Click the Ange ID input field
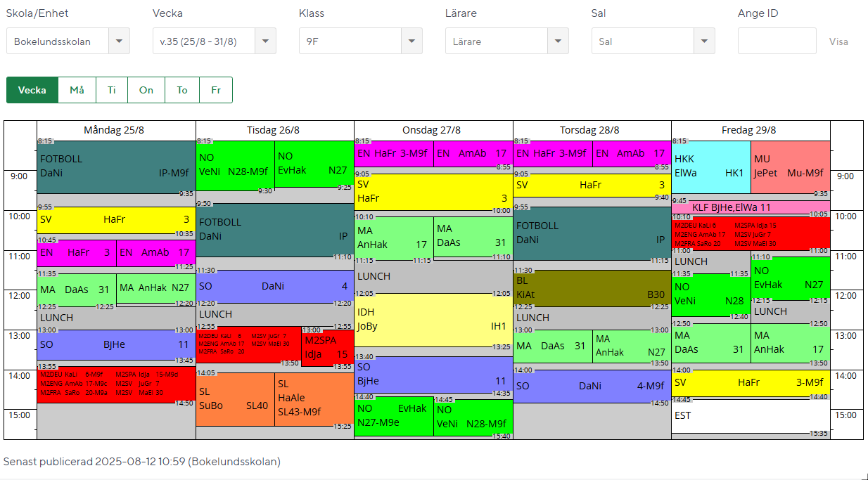This screenshot has height=480, width=868. click(x=777, y=41)
